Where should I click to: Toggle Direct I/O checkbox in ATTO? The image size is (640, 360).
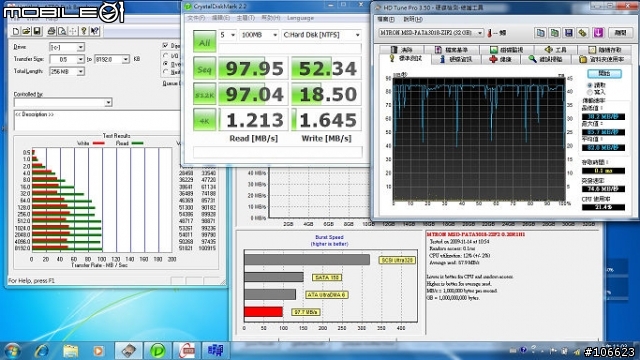[x=165, y=45]
